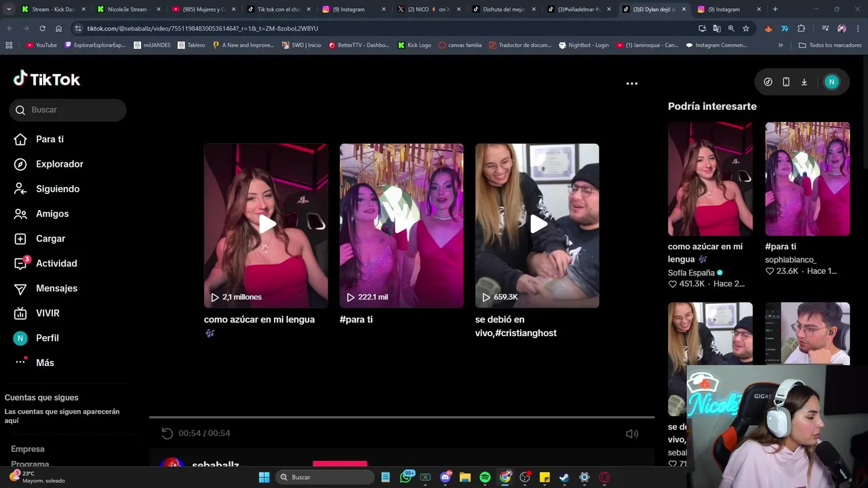The width and height of the screenshot is (868, 488).
Task: Open the Chrome apps grid icon
Action: click(9, 45)
